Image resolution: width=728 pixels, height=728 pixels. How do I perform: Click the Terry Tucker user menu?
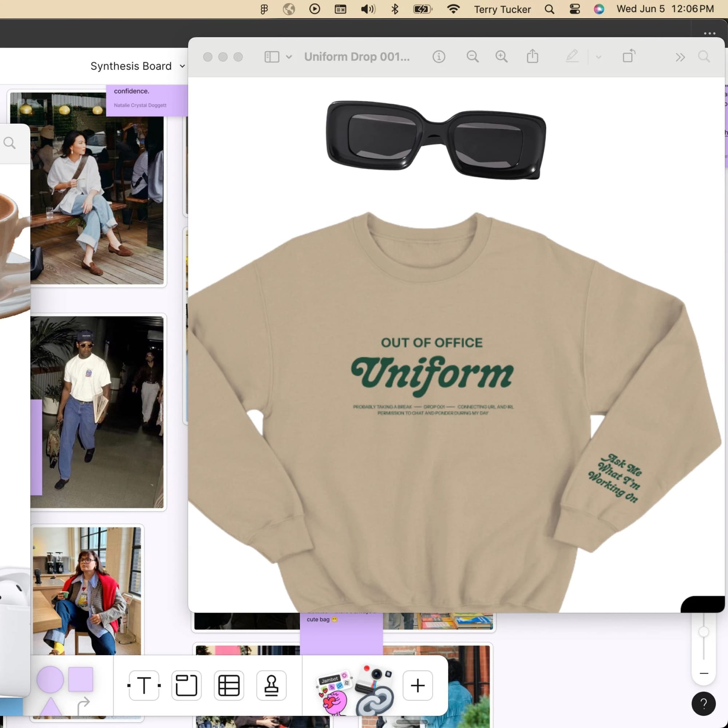502,9
